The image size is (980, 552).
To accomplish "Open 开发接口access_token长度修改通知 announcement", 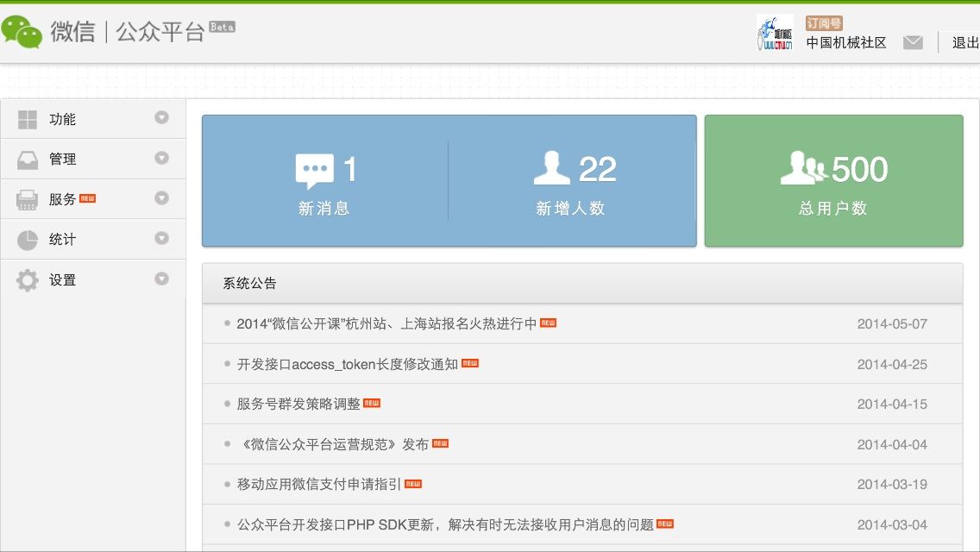I will coord(348,364).
